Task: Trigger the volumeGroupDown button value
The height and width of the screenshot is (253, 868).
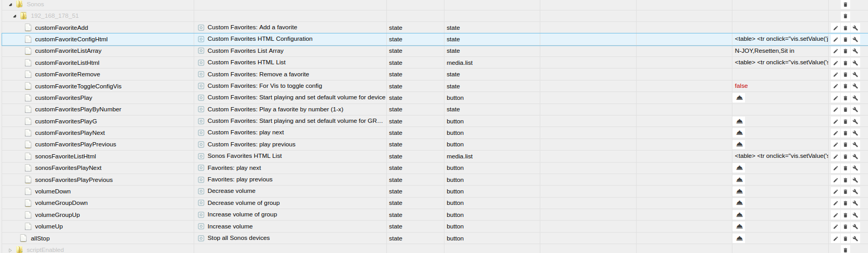Action: tap(739, 203)
